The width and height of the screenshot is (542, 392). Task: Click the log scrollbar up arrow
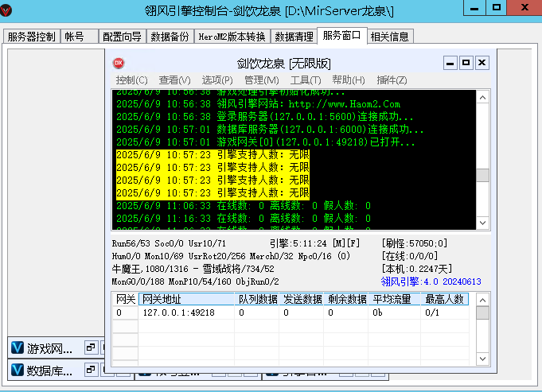click(x=482, y=98)
